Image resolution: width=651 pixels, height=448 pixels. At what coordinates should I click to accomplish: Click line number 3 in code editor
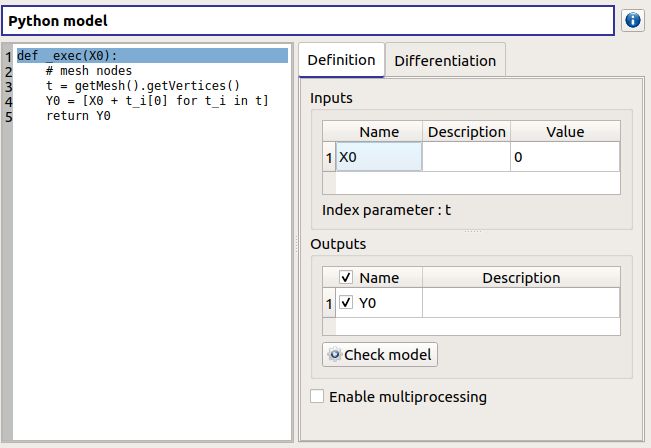coord(8,87)
